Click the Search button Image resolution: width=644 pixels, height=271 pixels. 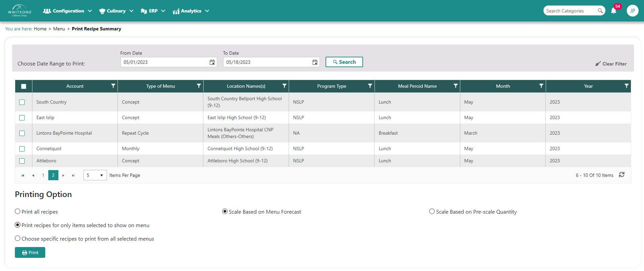344,62
